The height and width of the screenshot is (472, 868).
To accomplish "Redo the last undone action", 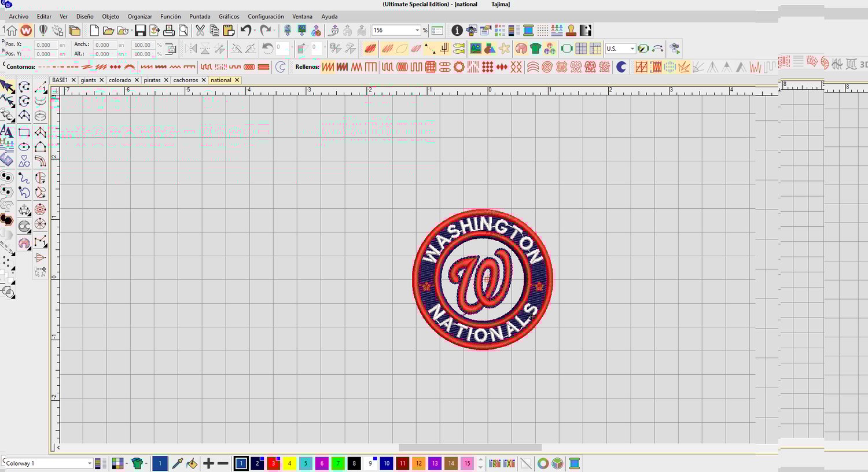I will (x=266, y=30).
